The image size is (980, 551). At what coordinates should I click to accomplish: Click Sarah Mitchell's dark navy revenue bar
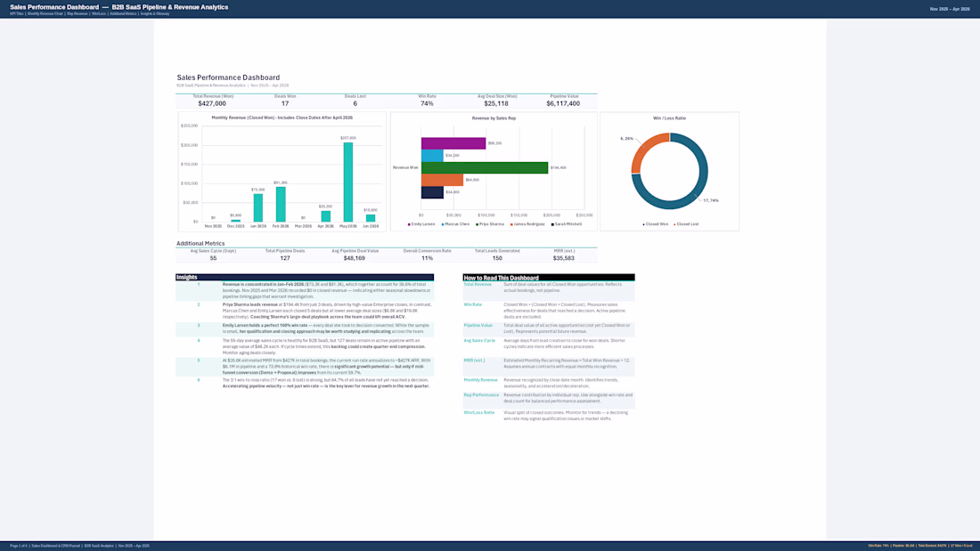pyautogui.click(x=432, y=191)
